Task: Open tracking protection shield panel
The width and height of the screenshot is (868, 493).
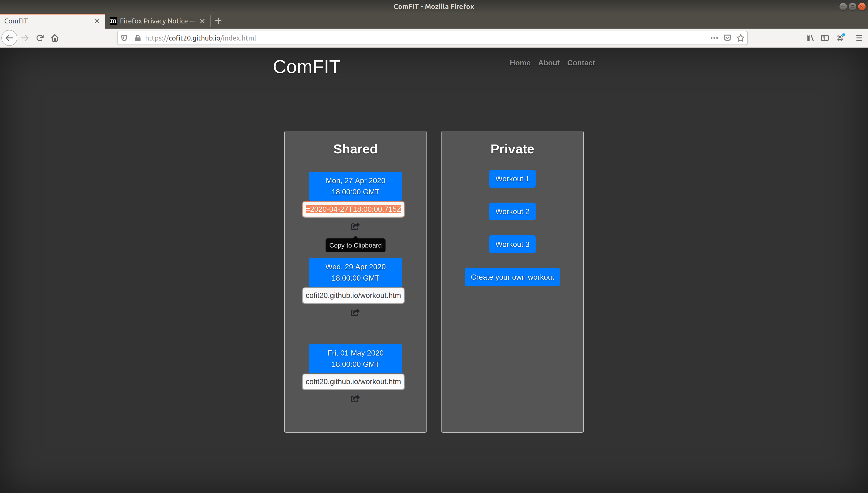Action: (124, 38)
